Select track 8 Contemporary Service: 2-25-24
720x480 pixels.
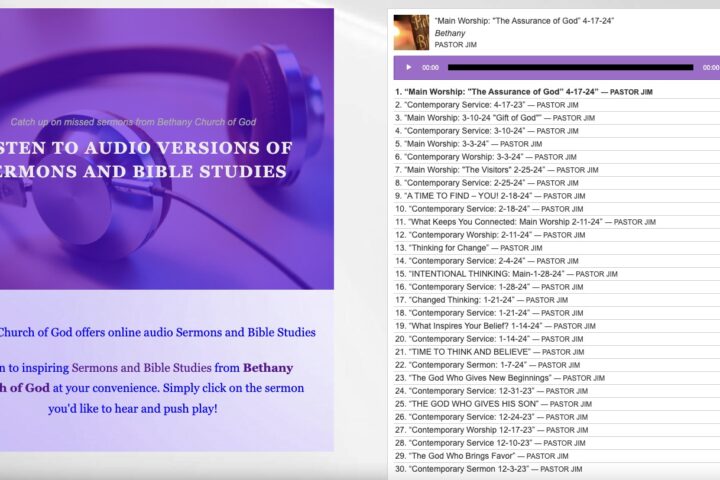(557, 183)
